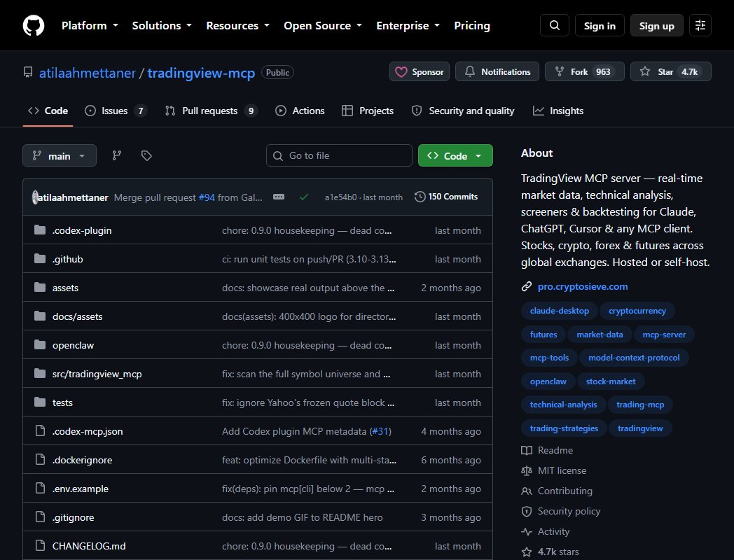This screenshot has width=734, height=560.
Task: Open pull request #94 link
Action: [207, 197]
